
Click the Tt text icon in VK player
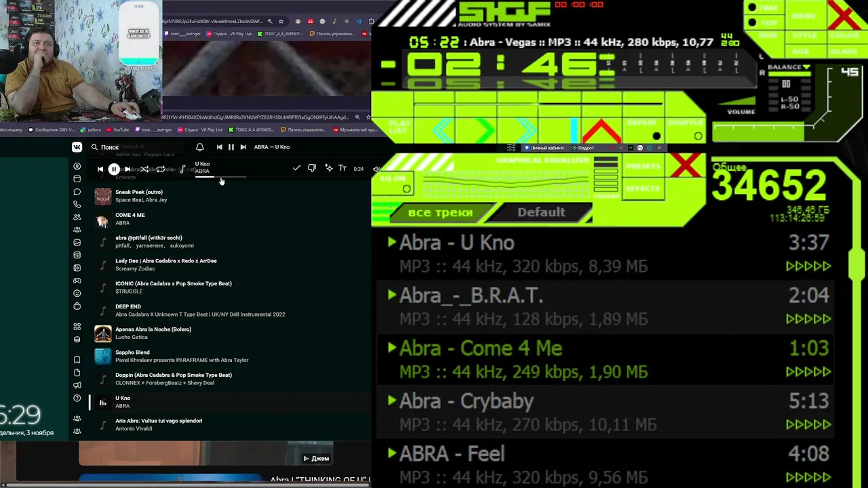pos(342,168)
